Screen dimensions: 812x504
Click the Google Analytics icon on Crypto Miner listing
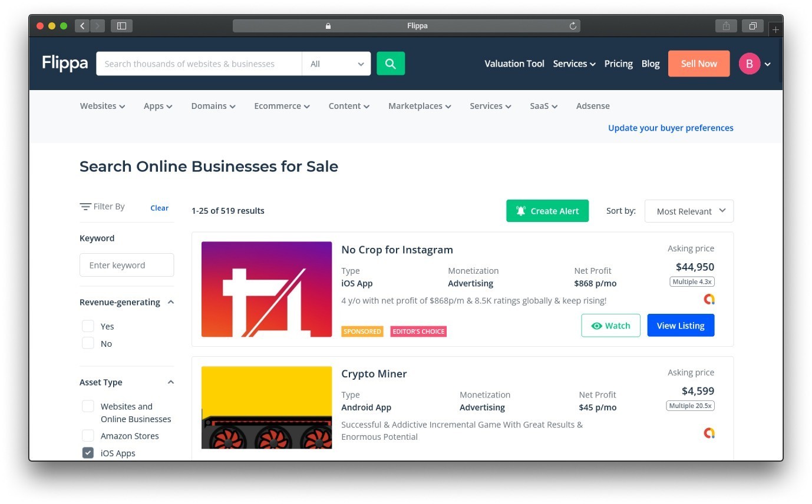(709, 433)
